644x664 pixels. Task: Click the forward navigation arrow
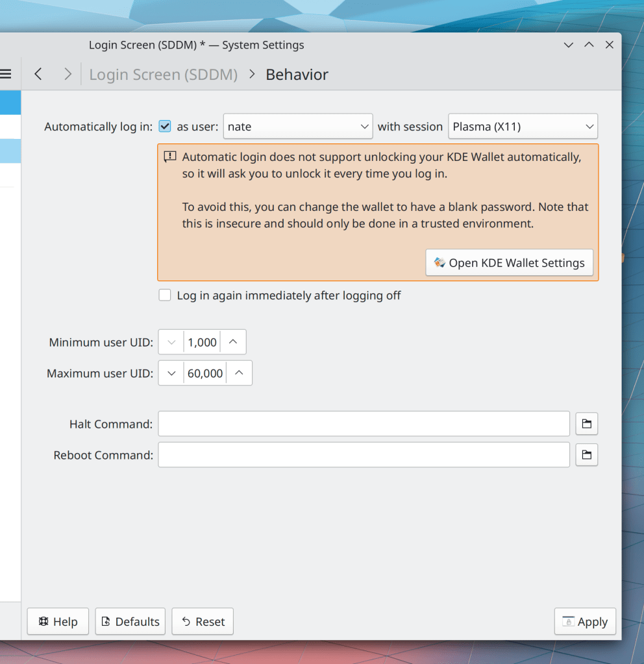click(68, 75)
